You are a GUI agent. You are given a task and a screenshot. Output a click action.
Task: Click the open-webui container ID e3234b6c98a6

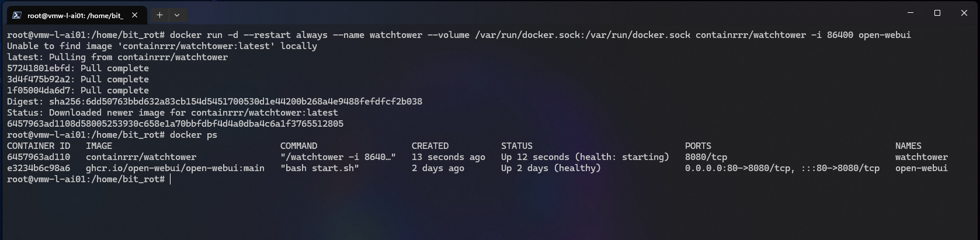click(x=39, y=168)
